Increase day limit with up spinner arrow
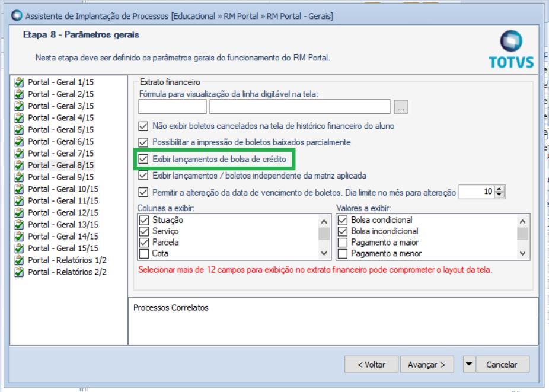549x392 pixels. point(500,189)
